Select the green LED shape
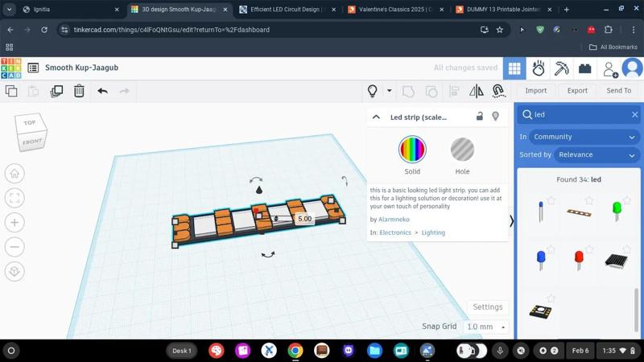The image size is (644, 362). tap(617, 212)
